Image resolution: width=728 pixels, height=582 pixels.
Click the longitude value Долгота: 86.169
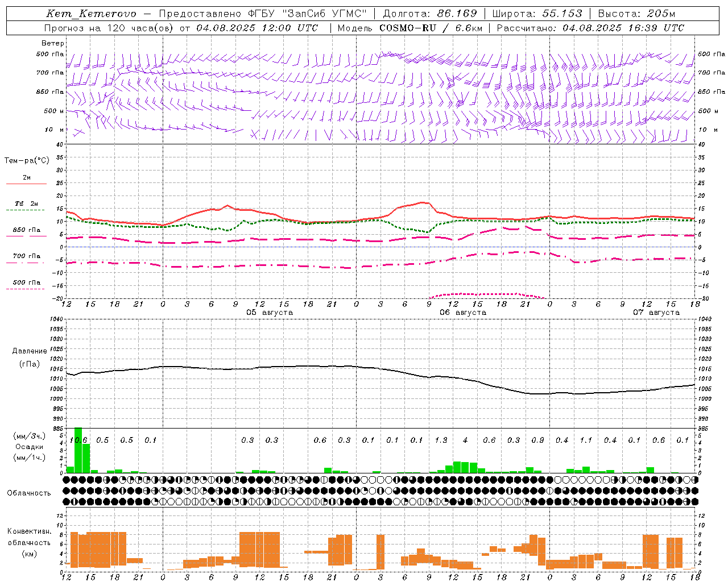pos(430,14)
